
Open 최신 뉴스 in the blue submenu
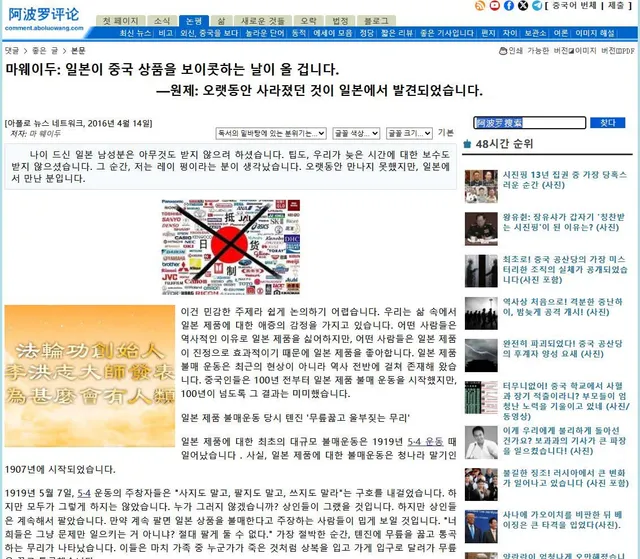pos(135,33)
